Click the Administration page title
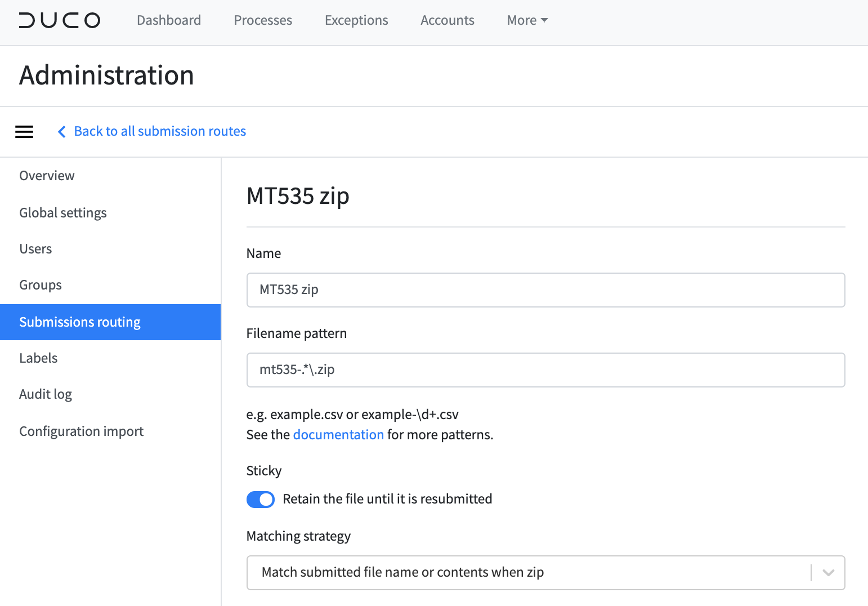Screen dimensions: 868x606 coord(106,75)
